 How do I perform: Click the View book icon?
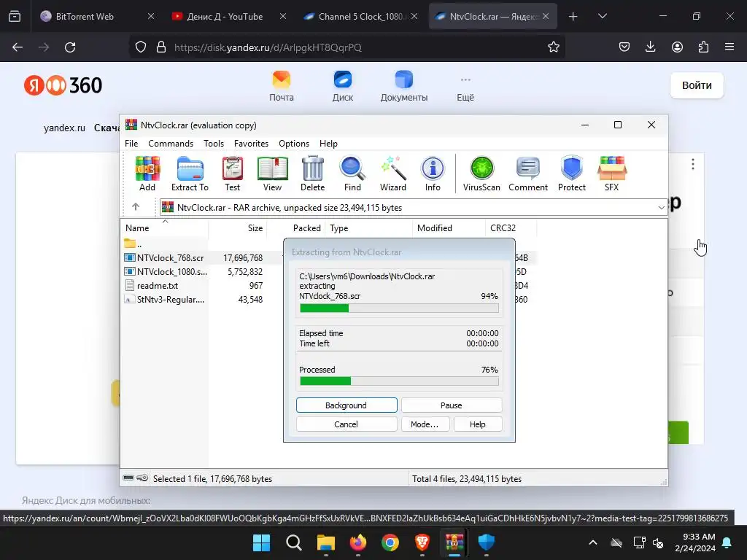point(272,174)
